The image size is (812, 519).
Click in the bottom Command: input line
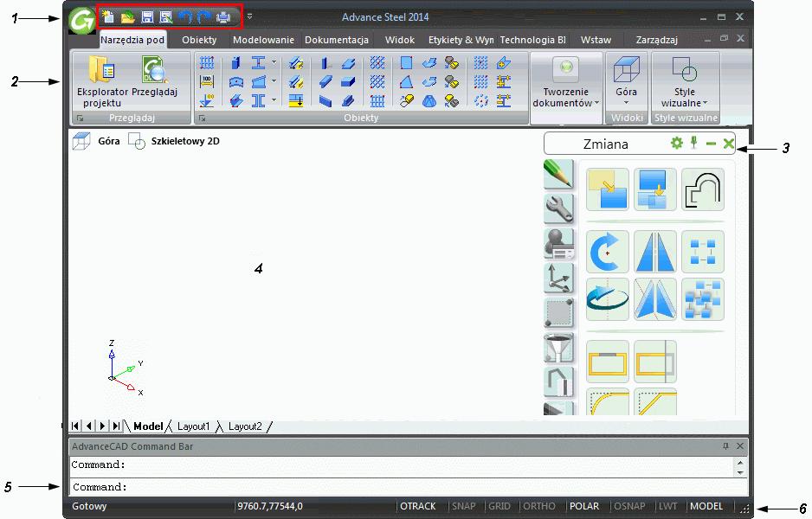[x=409, y=487]
